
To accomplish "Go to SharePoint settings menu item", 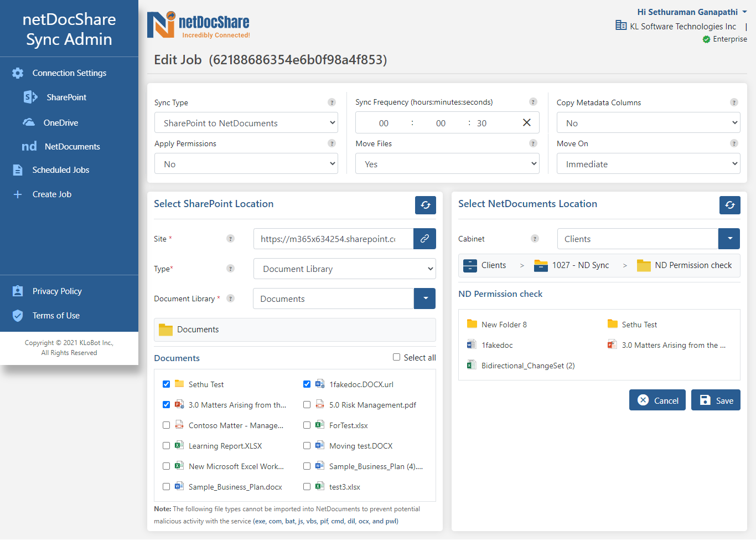I will (66, 97).
